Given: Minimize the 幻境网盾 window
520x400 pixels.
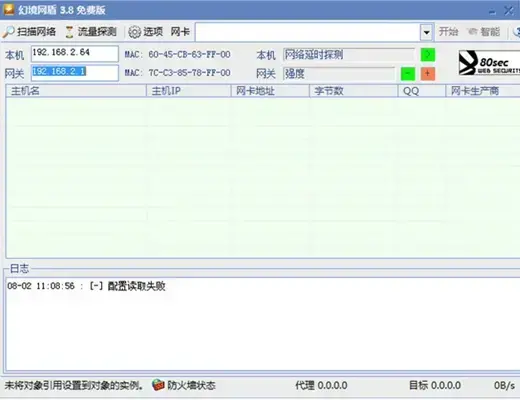Looking at the screenshot, I should click(492, 12).
